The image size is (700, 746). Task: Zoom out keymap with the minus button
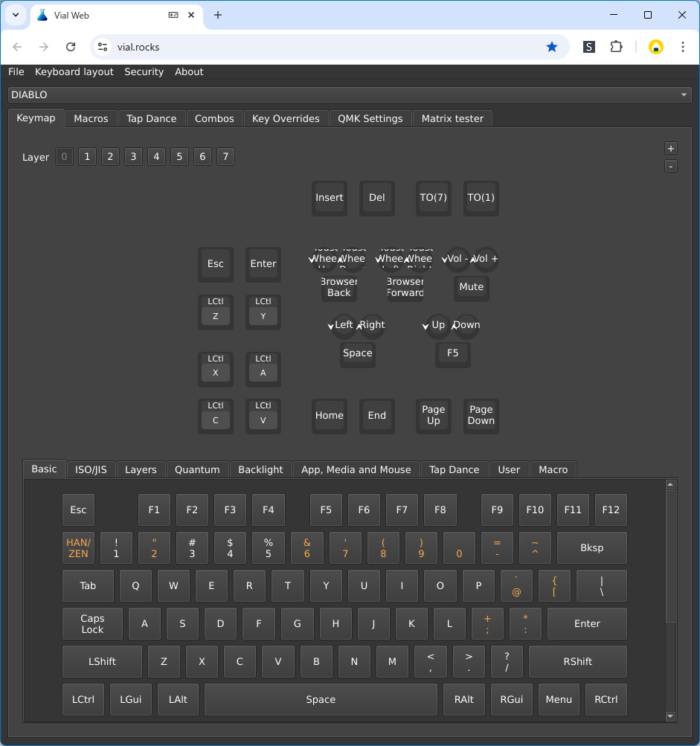tap(670, 167)
